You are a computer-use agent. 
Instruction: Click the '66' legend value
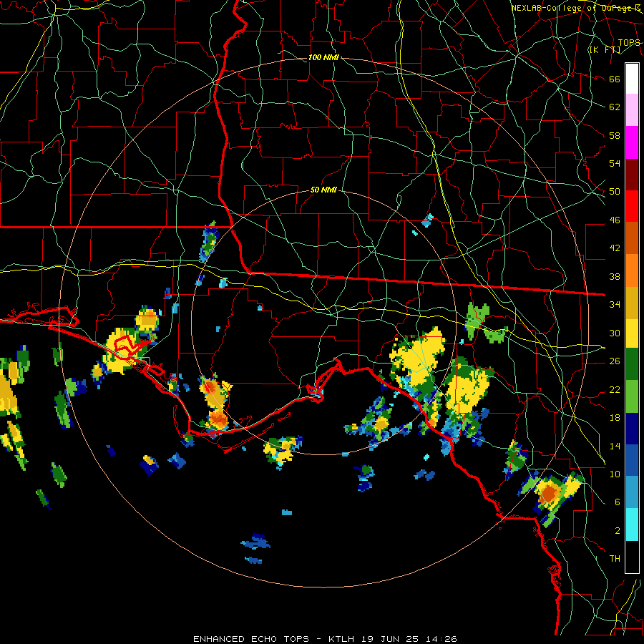point(615,79)
